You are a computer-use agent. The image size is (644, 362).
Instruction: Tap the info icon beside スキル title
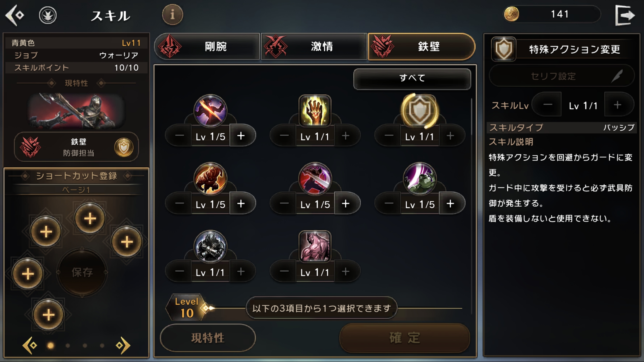(172, 14)
